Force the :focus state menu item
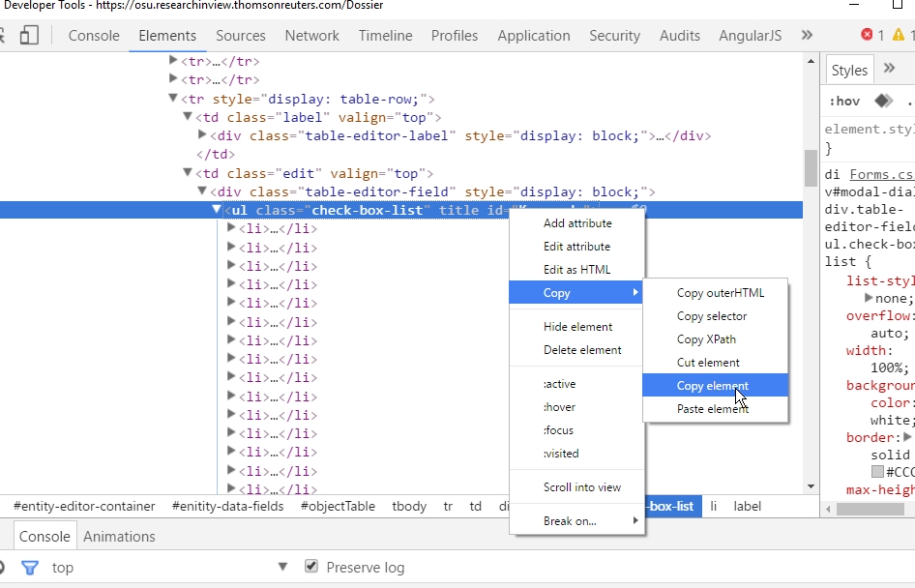This screenshot has height=588, width=915. [x=577, y=430]
